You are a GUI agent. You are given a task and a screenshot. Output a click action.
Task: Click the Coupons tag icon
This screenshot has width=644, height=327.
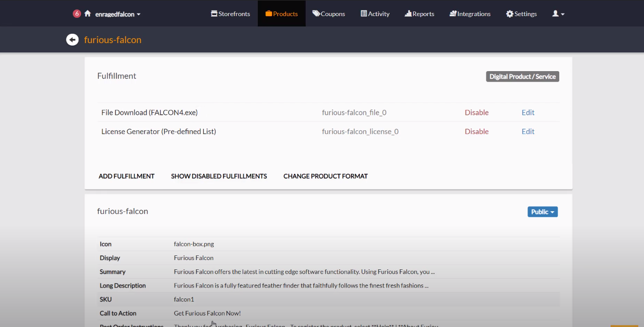[x=316, y=13]
